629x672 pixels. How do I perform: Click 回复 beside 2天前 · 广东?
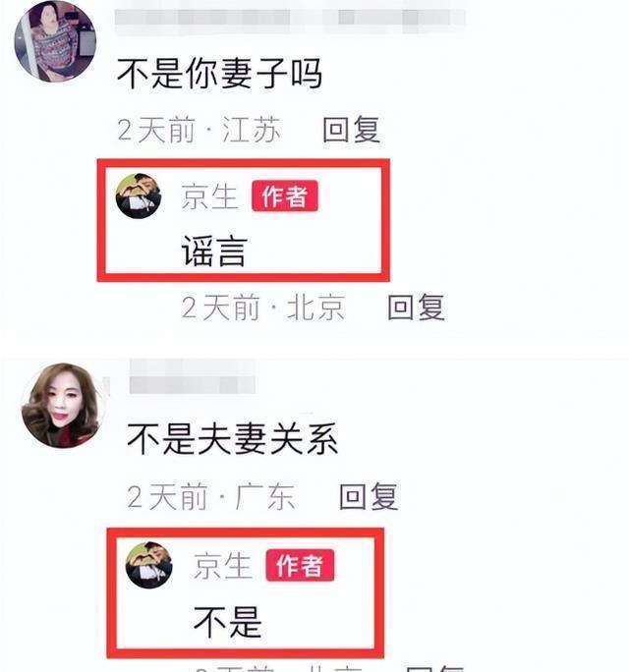pos(369,496)
